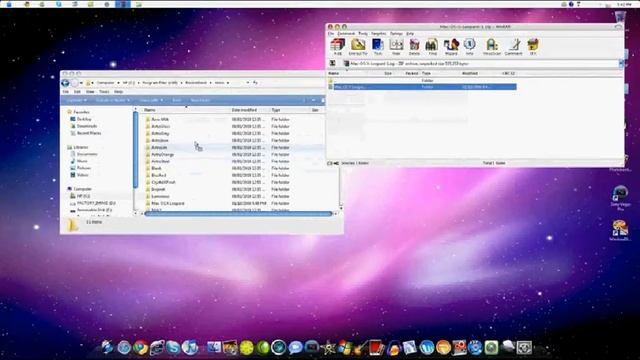The height and width of the screenshot is (360, 640).
Task: Open the Share with dropdown in Explorer
Action: coord(151,100)
